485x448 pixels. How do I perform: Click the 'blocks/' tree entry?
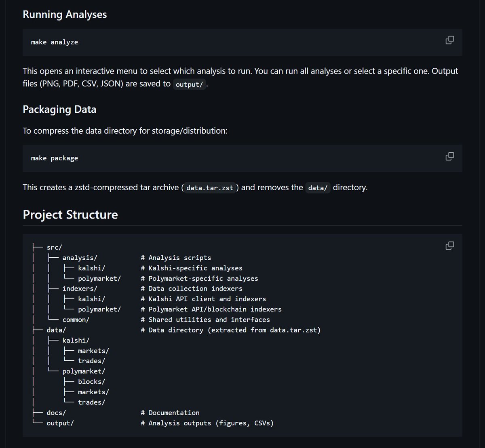[x=91, y=382]
